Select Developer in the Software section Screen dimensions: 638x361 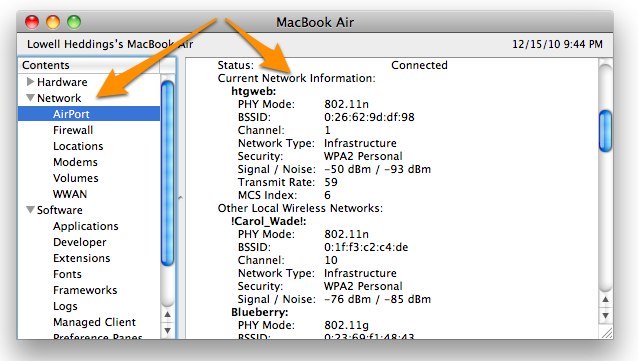[80, 242]
